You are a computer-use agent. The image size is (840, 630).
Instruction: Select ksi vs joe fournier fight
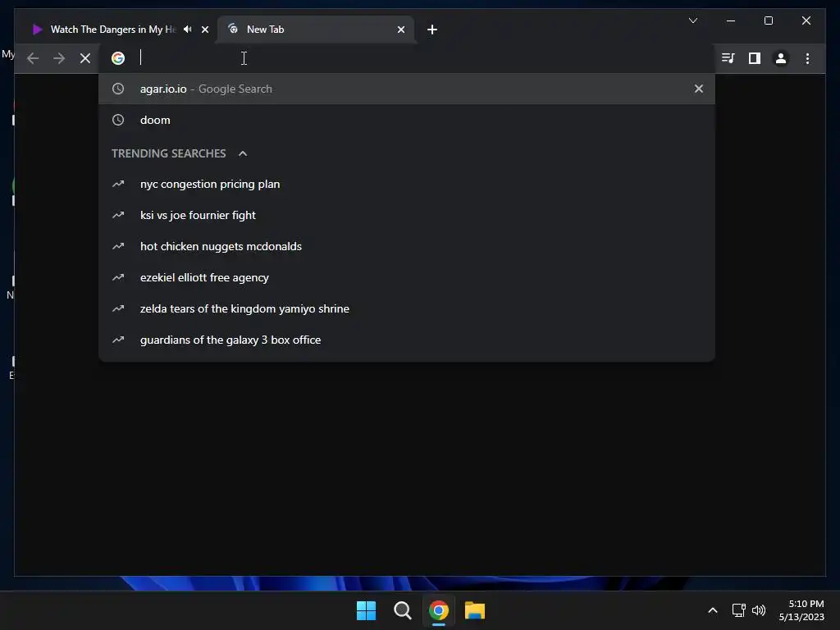click(407, 216)
